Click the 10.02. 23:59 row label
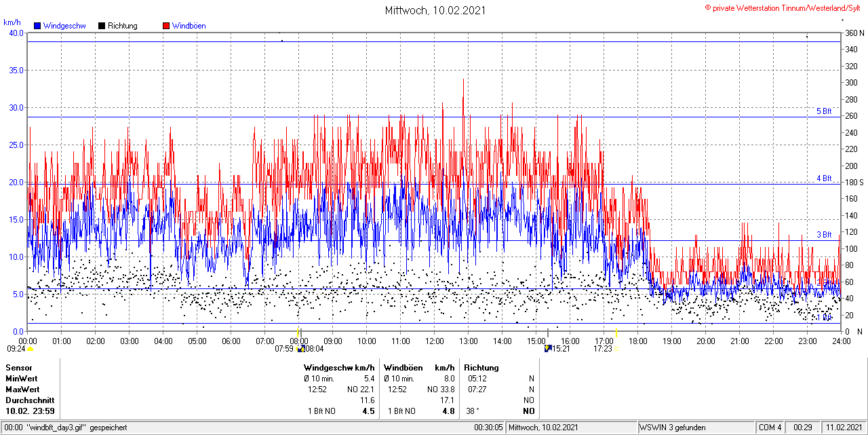 (x=30, y=411)
